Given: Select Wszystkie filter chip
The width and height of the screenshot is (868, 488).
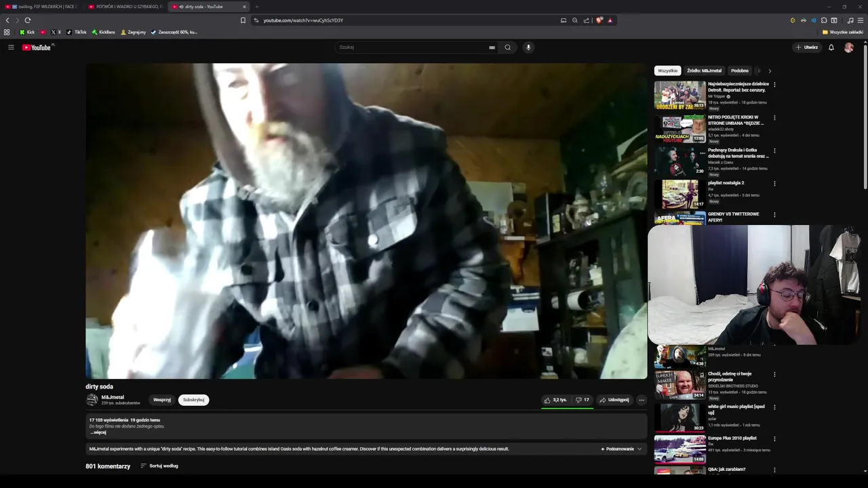Looking at the screenshot, I should point(667,70).
